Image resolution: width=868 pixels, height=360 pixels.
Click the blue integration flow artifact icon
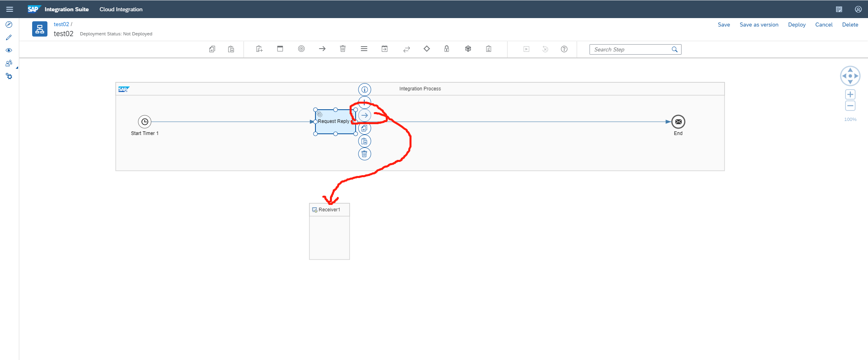coord(40,29)
